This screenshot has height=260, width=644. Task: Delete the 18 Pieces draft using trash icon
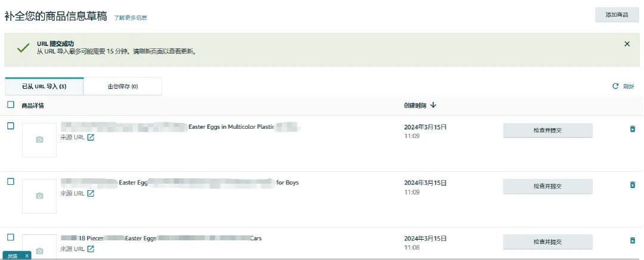tap(632, 240)
